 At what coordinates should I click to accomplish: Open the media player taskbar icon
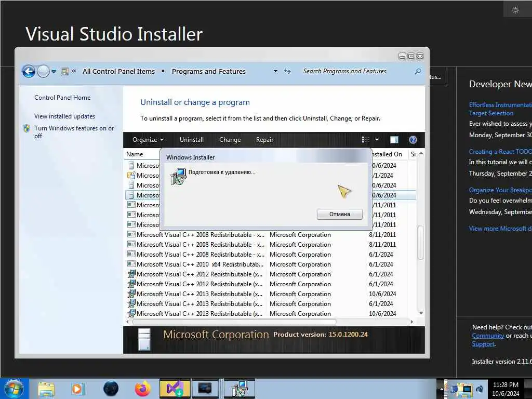tap(77, 389)
